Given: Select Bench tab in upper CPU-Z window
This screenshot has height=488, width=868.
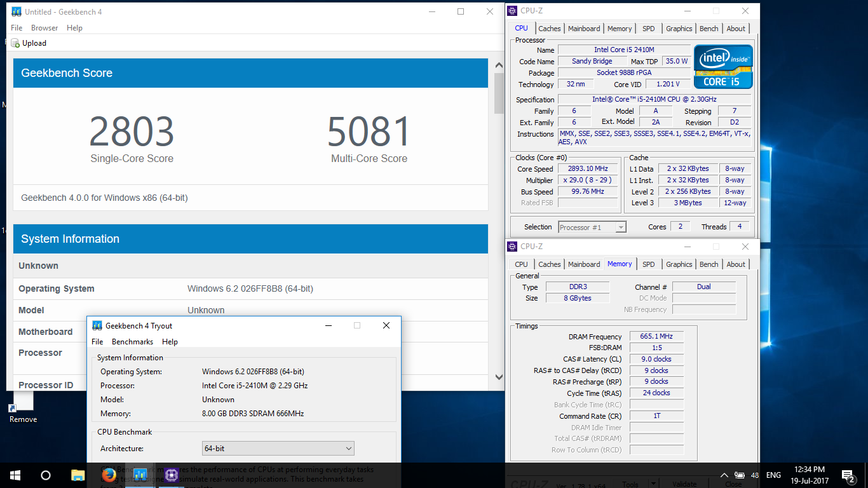Looking at the screenshot, I should (709, 29).
